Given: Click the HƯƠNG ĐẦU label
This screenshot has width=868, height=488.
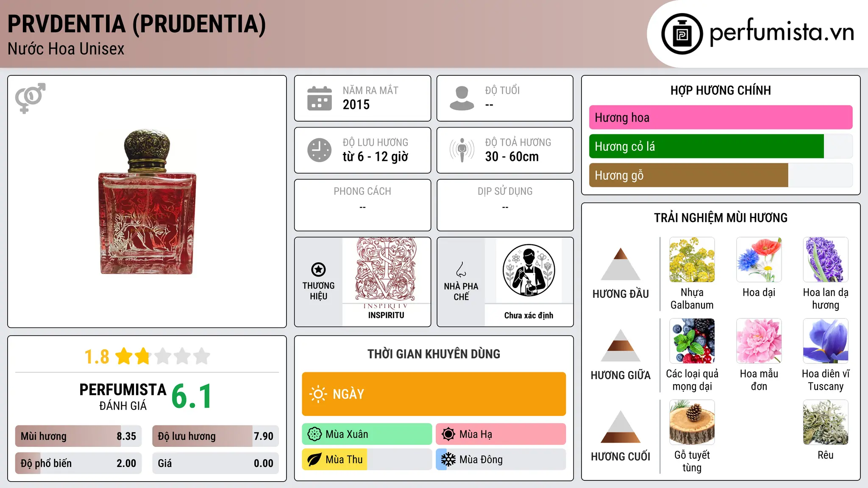Looking at the screenshot, I should click(x=620, y=294).
